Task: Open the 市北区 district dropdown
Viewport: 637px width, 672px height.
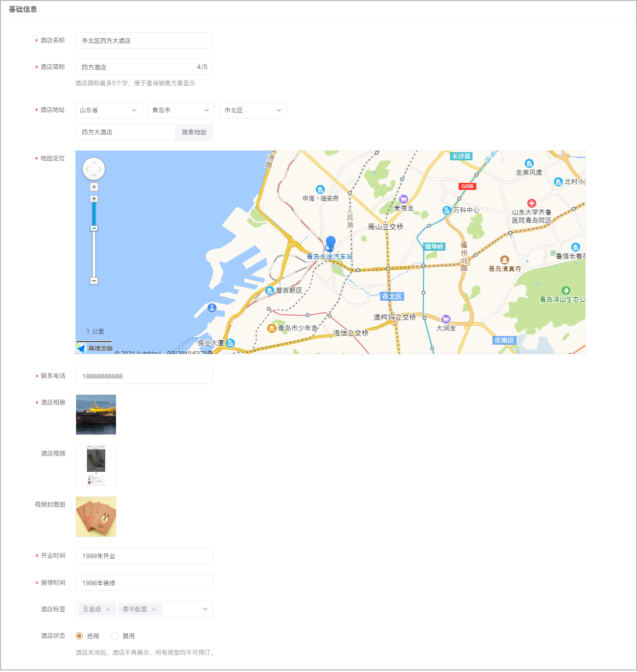Action: pyautogui.click(x=253, y=110)
